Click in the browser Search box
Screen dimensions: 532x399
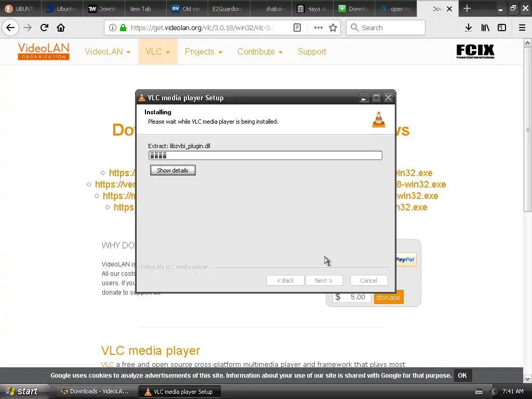click(x=385, y=28)
